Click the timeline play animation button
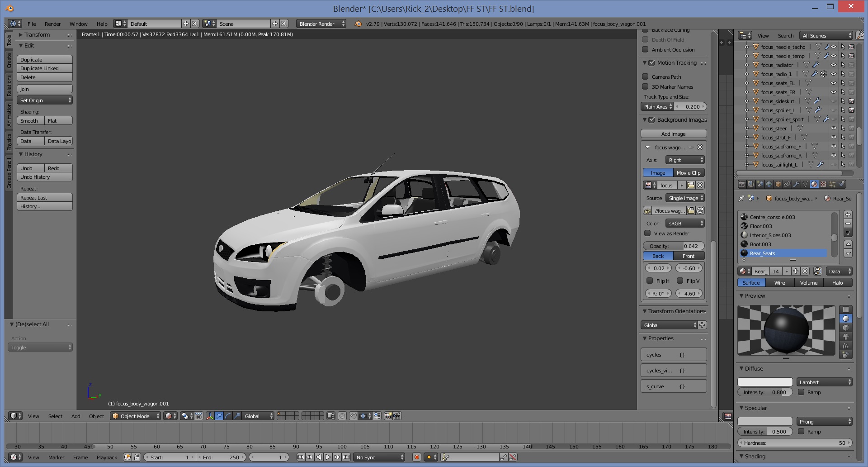This screenshot has width=868, height=467. click(x=328, y=457)
